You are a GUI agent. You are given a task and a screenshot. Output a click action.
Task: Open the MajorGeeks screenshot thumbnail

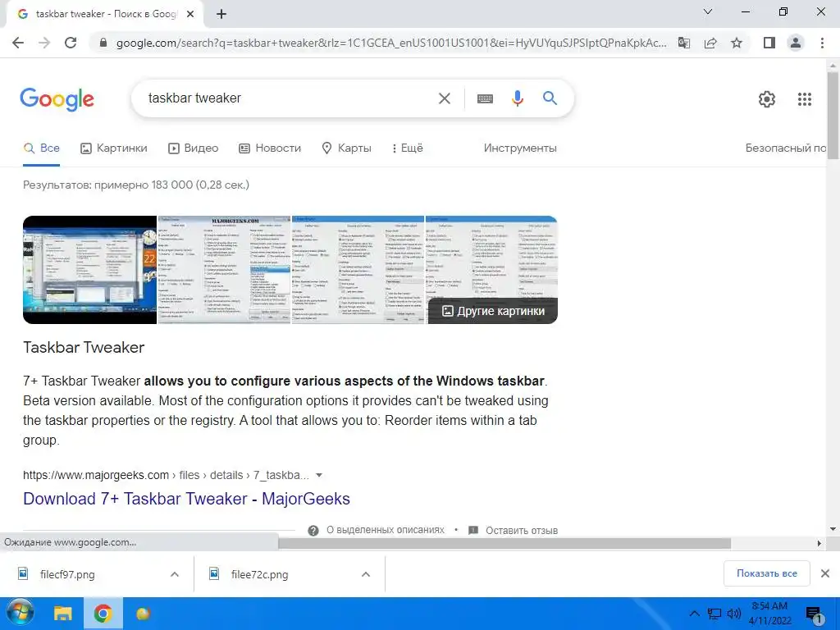pos(224,269)
